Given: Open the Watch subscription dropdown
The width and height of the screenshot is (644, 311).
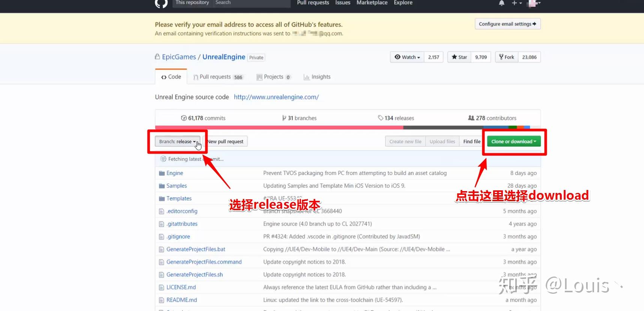Looking at the screenshot, I should (407, 57).
